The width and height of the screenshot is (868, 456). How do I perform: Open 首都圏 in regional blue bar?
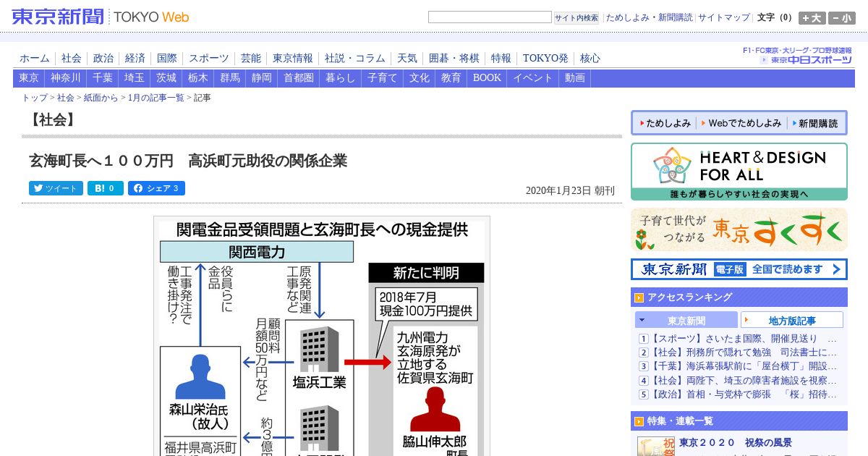tap(299, 78)
